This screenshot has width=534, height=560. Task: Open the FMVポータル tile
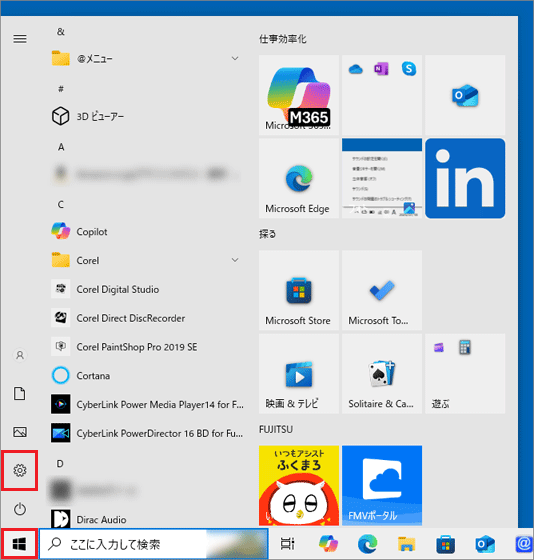click(381, 485)
